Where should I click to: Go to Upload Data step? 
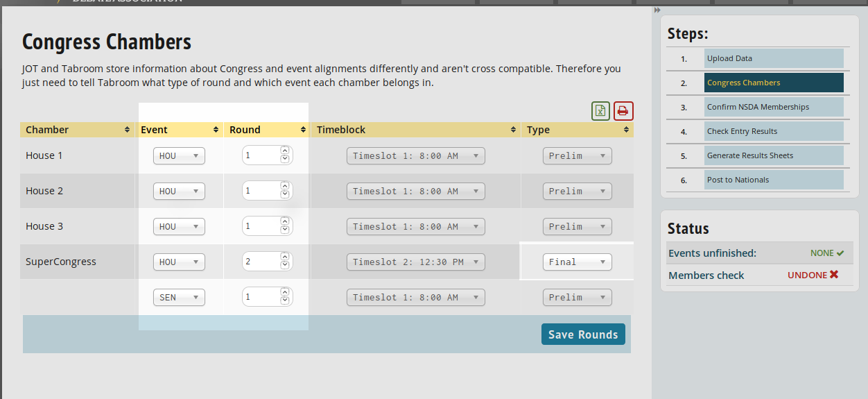[x=773, y=58]
